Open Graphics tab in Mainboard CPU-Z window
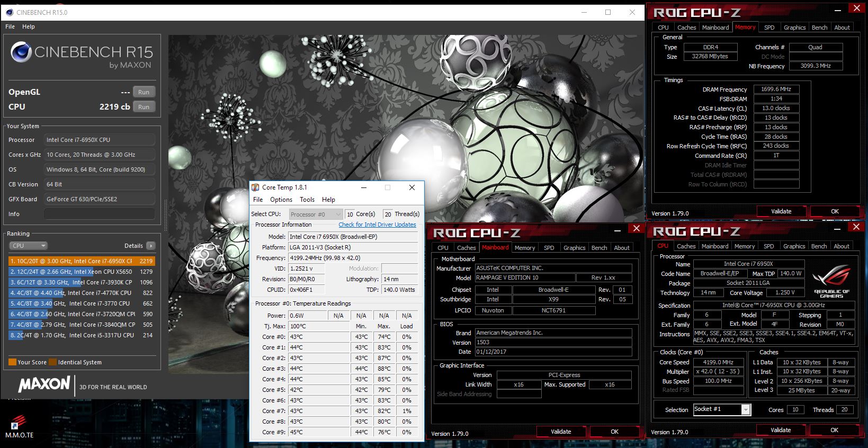The height and width of the screenshot is (448, 868). (574, 248)
